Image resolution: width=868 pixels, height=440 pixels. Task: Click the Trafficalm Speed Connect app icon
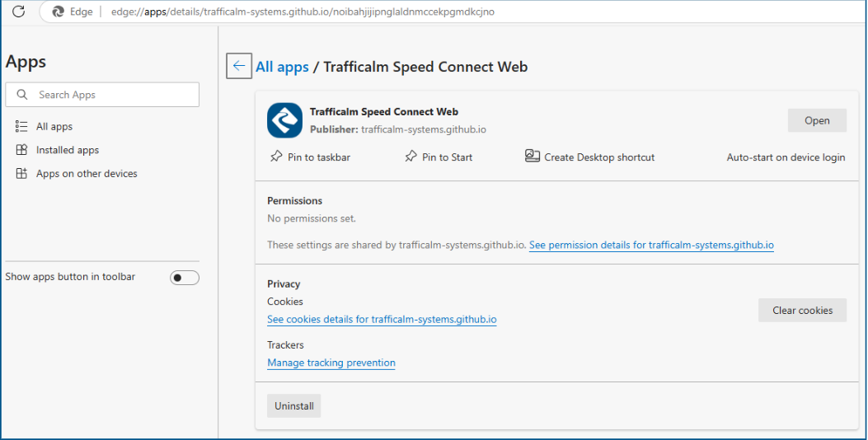(x=284, y=120)
